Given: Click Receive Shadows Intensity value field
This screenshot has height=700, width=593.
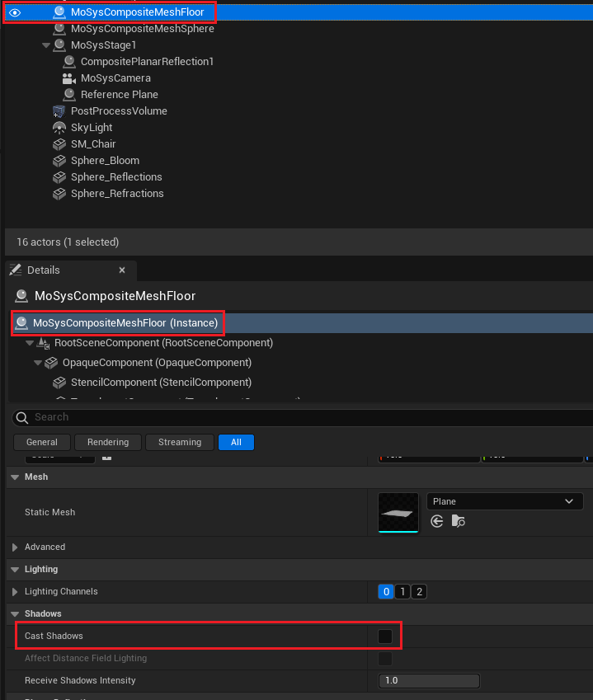Looking at the screenshot, I should [429, 680].
